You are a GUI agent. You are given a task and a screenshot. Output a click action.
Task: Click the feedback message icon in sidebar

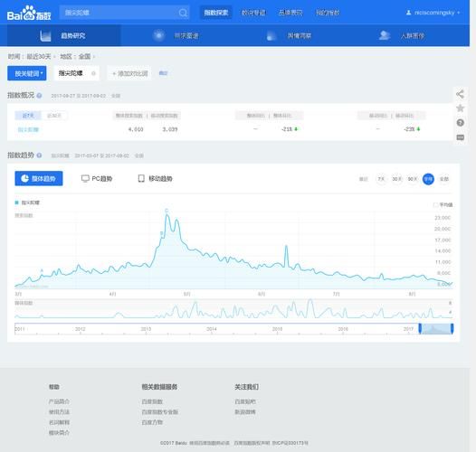point(461,137)
